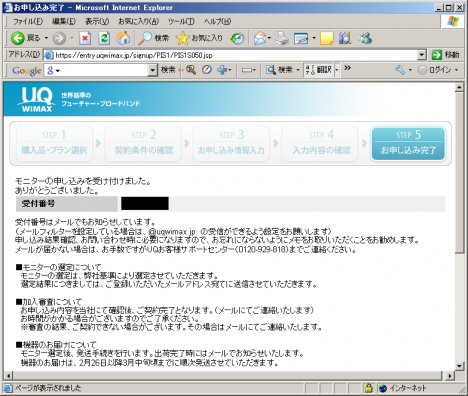Open the yellow Discuss note icon

(327, 38)
